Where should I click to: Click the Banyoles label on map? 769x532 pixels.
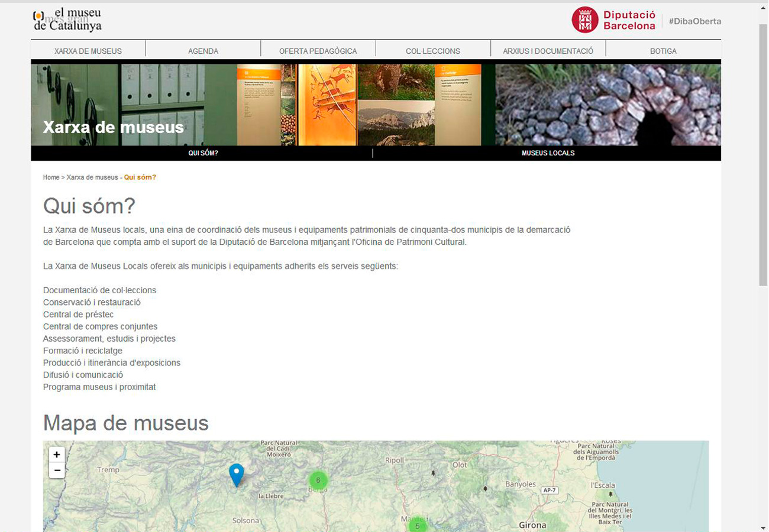pyautogui.click(x=521, y=484)
